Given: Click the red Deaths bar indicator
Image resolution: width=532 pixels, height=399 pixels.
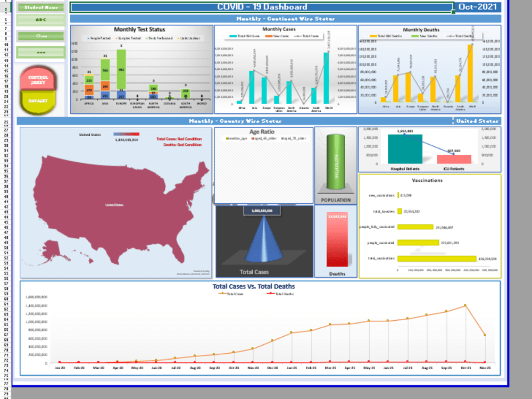Looking at the screenshot, I should (336, 239).
